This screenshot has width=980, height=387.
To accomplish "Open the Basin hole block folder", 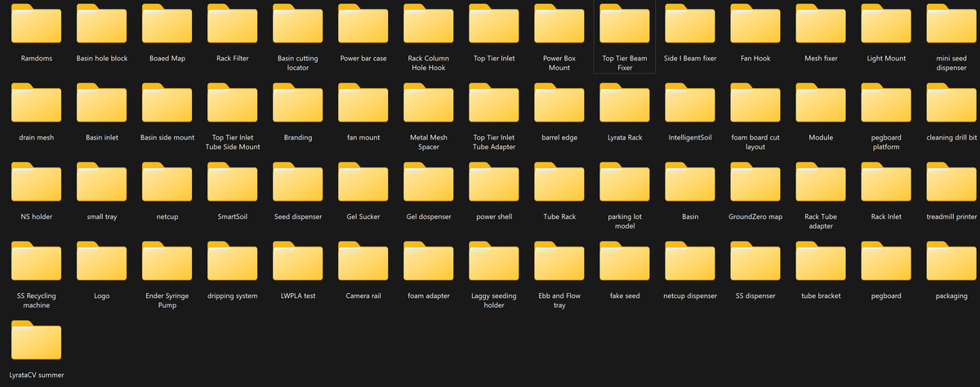I will (102, 23).
